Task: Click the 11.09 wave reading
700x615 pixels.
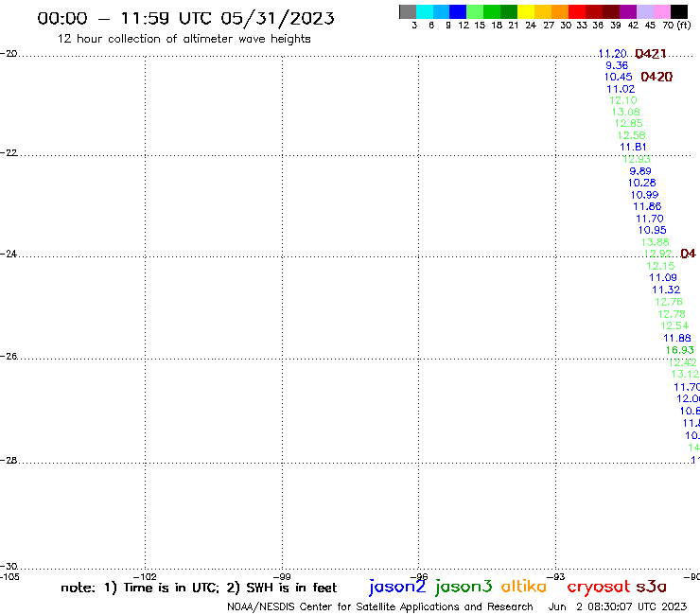Action: click(x=663, y=277)
